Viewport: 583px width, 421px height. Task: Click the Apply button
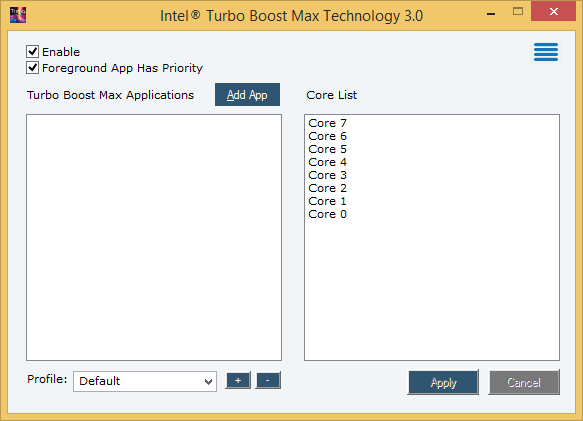pos(443,382)
